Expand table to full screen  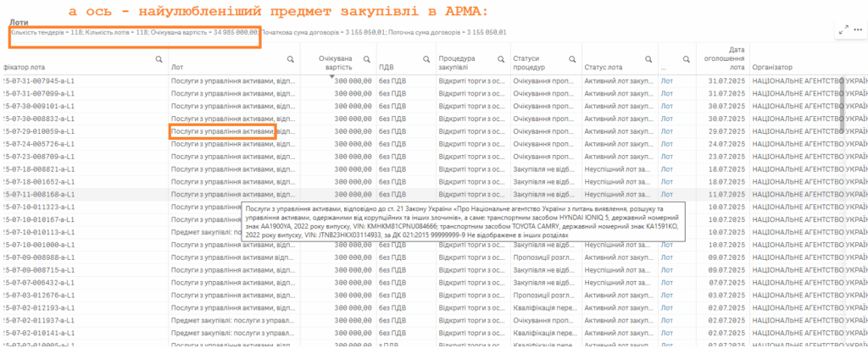pyautogui.click(x=843, y=29)
